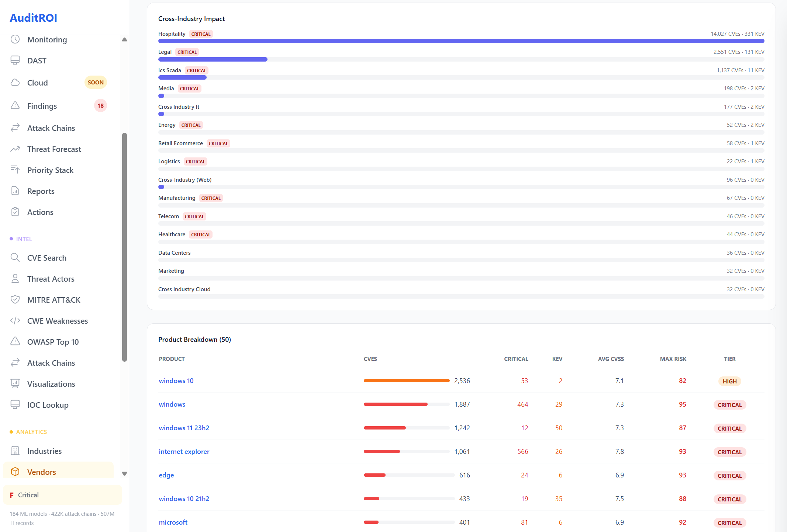The width and height of the screenshot is (787, 532).
Task: Click the MITRE ATT&CK shield icon
Action: (15, 300)
